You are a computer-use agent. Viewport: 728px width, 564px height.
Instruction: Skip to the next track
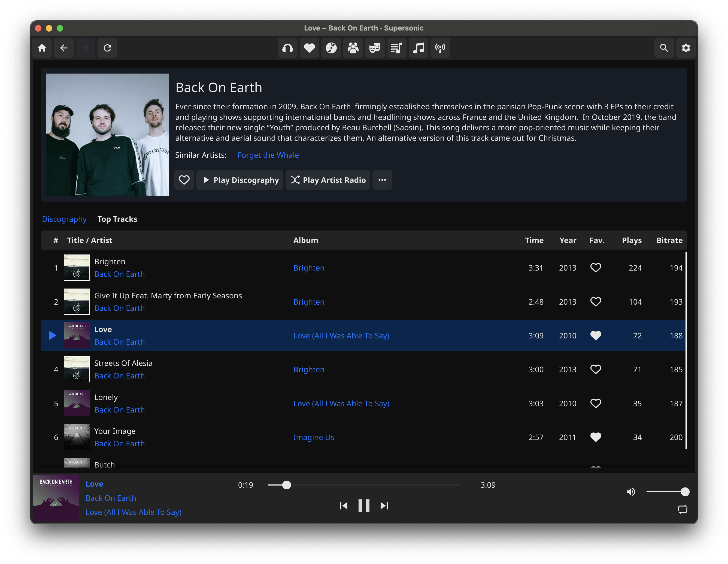click(384, 506)
